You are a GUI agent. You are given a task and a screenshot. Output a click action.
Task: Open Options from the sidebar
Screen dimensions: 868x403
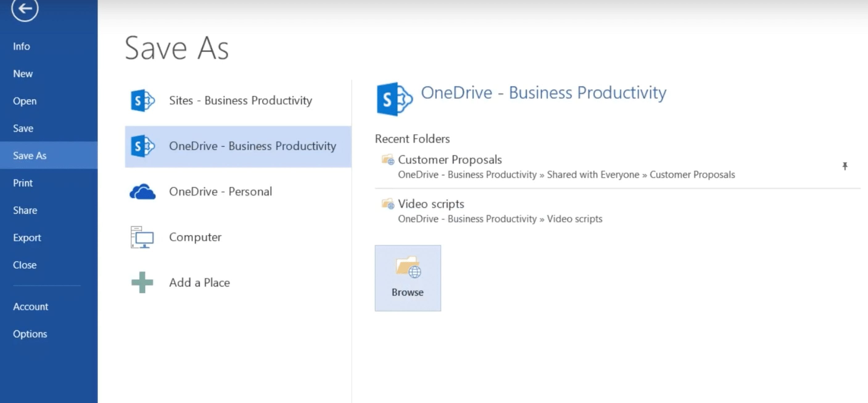[x=30, y=334]
